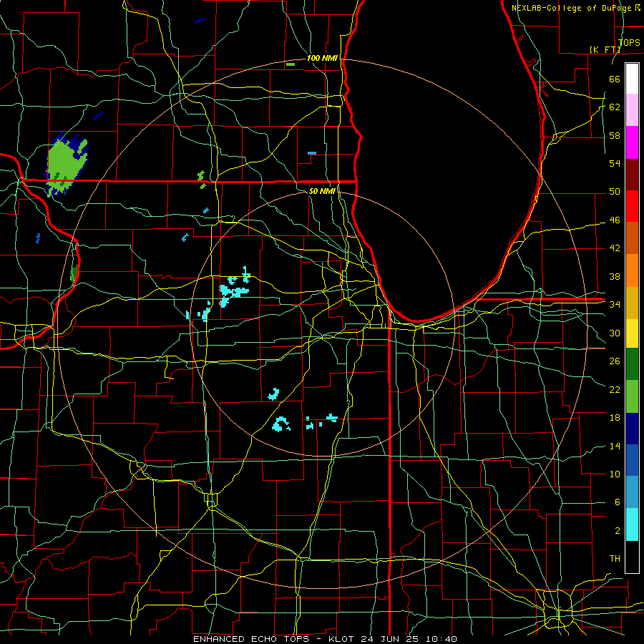Image resolution: width=644 pixels, height=644 pixels.
Task: Select the "54" legend value
Action: (615, 163)
